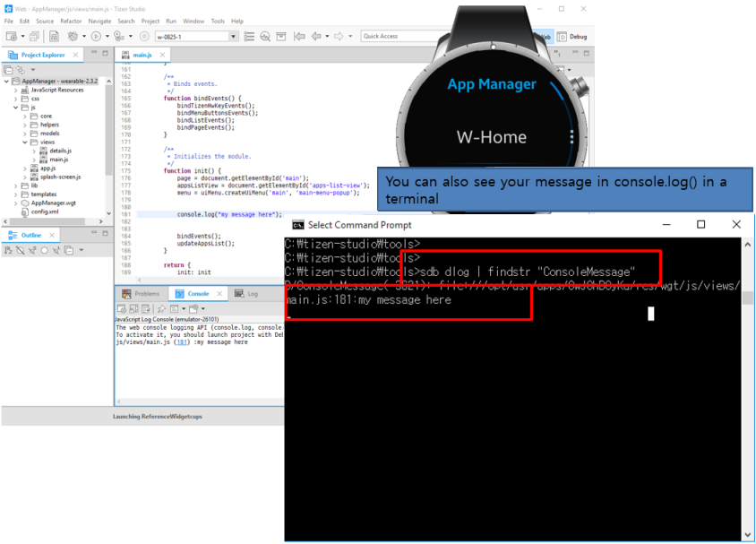Open the New wizard toolbar icon

pos(12,36)
